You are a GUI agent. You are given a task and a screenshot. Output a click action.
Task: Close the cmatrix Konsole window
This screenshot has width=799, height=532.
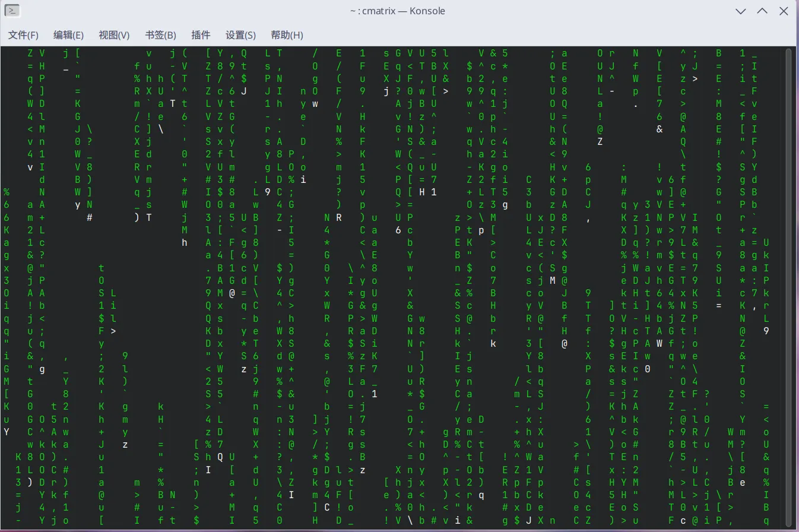click(784, 11)
